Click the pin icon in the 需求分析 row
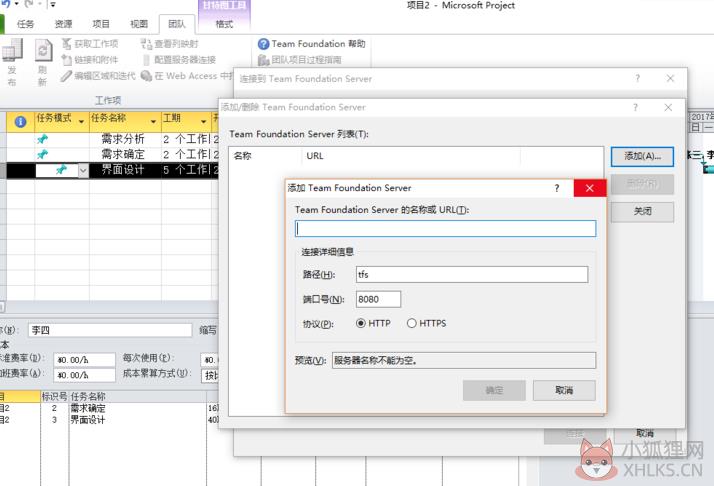This screenshot has height=486, width=714. click(x=42, y=138)
